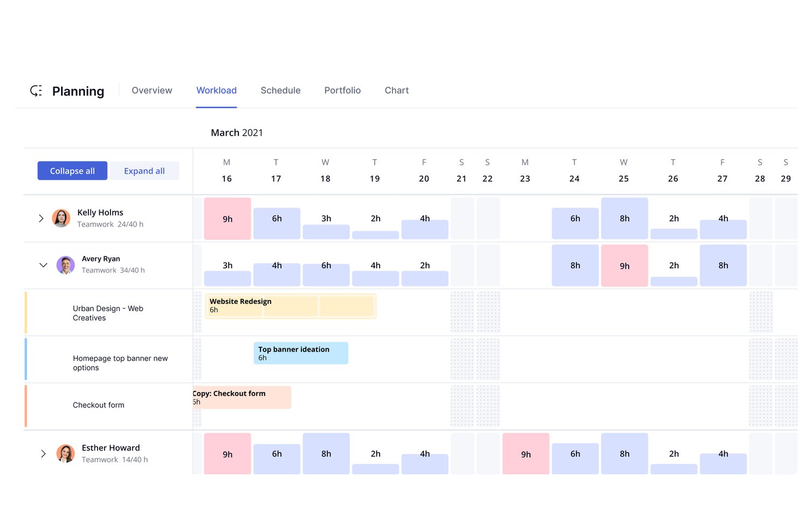
Task: Click the Collapse all button
Action: 72,171
